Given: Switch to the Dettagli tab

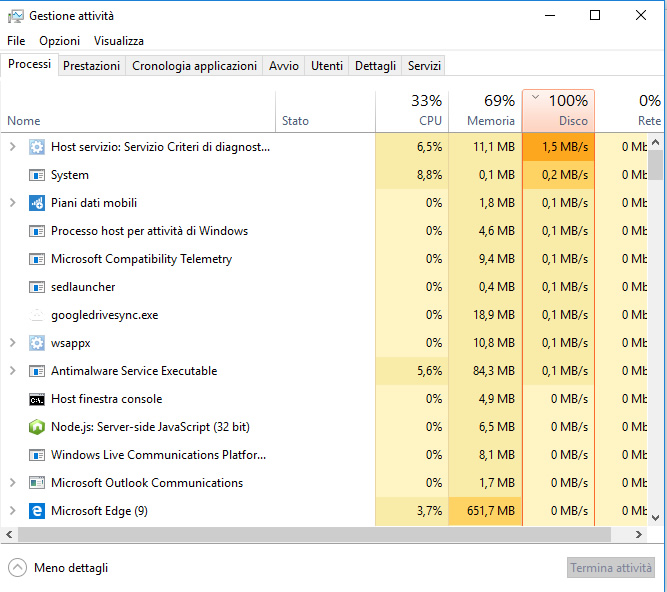Looking at the screenshot, I should 375,66.
